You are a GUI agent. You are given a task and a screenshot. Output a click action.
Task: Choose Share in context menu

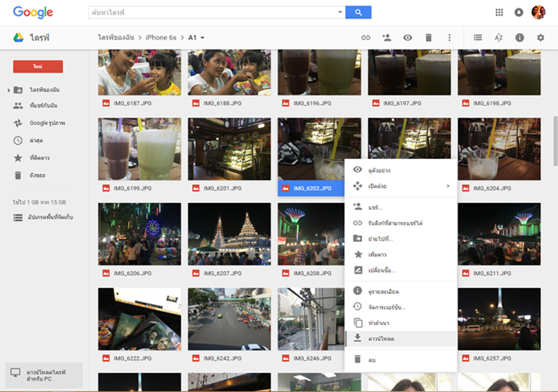[x=400, y=207]
